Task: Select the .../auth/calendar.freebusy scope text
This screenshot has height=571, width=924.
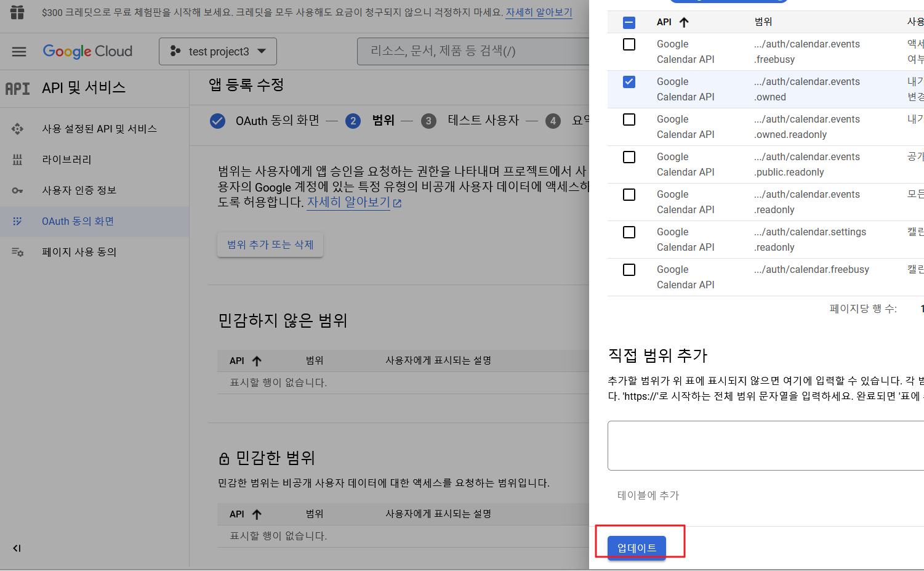Action: coord(812,270)
